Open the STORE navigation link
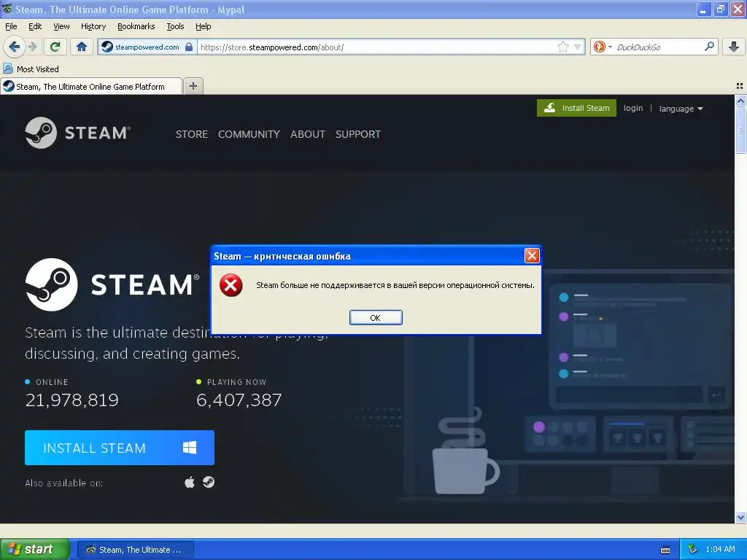The width and height of the screenshot is (747, 560). coord(192,134)
